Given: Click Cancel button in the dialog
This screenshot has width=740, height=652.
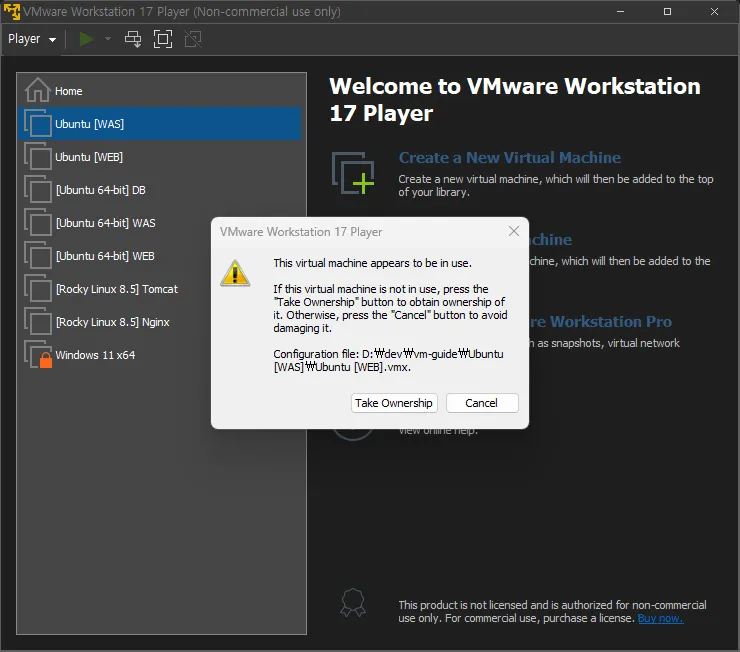Looking at the screenshot, I should pos(482,403).
